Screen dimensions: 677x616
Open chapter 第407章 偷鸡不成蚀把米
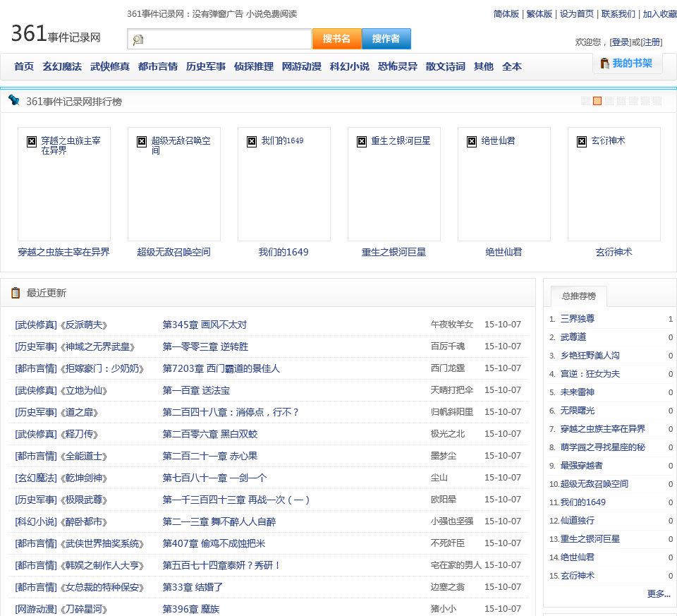214,544
